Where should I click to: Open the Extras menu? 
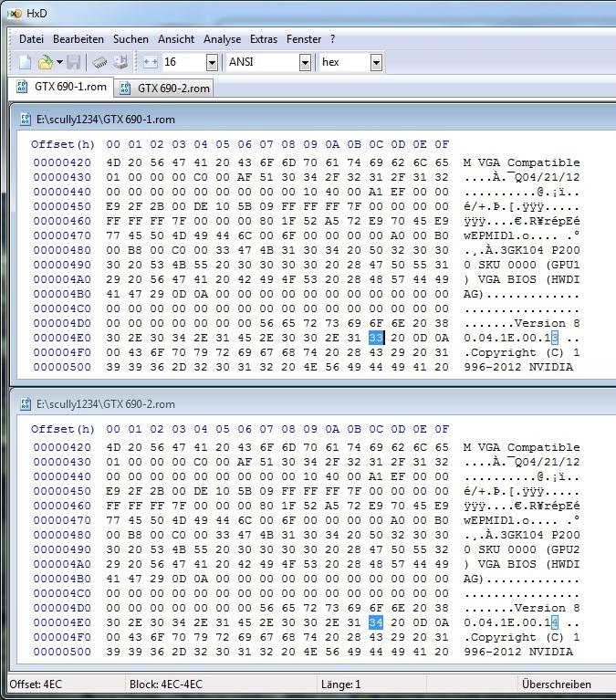point(264,39)
